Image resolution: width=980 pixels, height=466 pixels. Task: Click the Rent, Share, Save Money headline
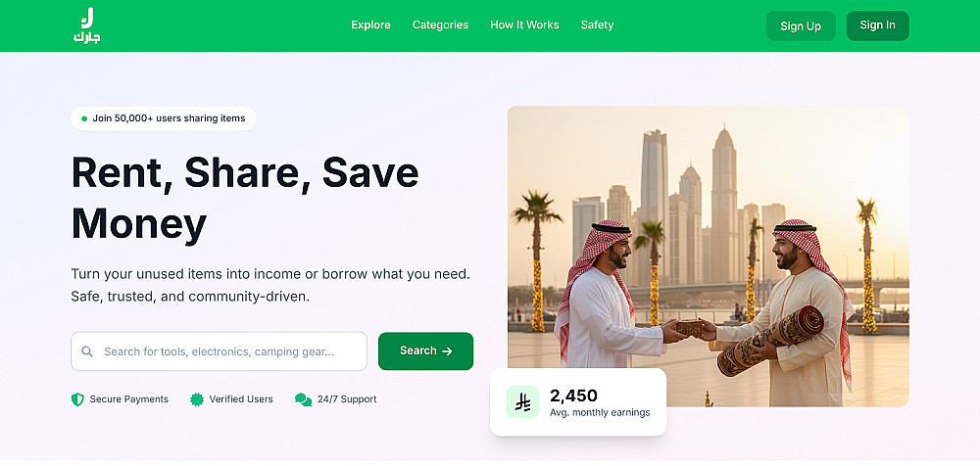[245, 198]
